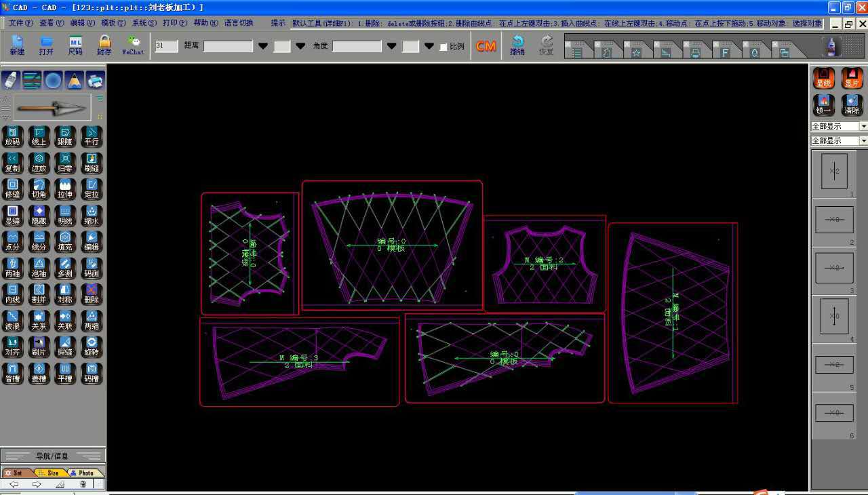Select the 填充 fill tool
Image resolution: width=868 pixels, height=495 pixels.
click(x=65, y=242)
